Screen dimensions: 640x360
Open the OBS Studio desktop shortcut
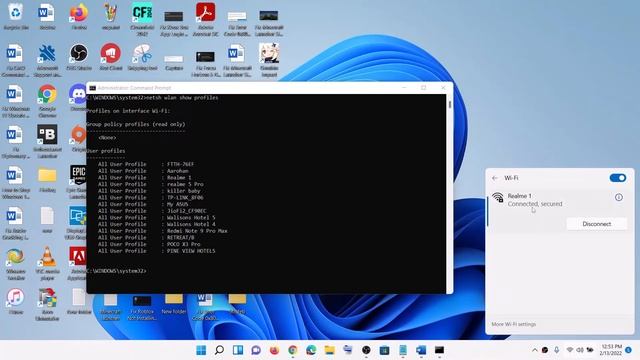click(x=79, y=57)
